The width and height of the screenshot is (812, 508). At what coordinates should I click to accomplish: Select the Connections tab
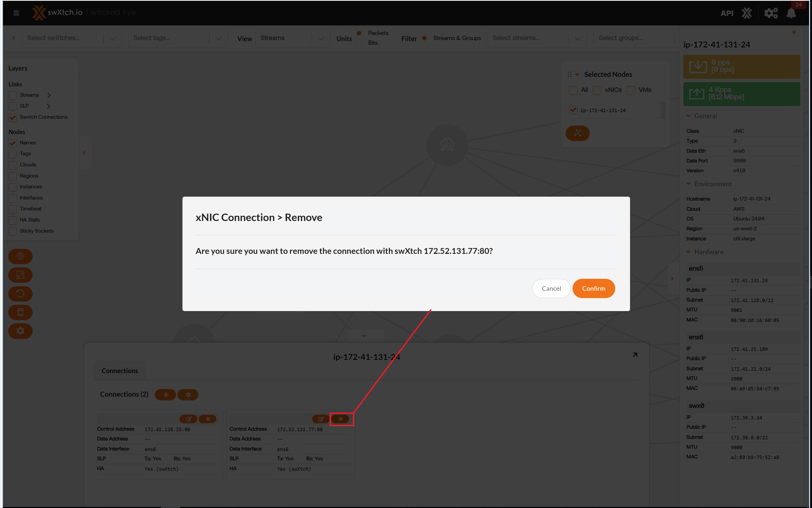click(x=120, y=370)
